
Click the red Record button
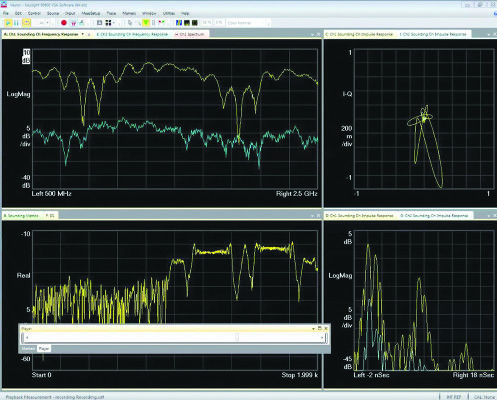64,23
